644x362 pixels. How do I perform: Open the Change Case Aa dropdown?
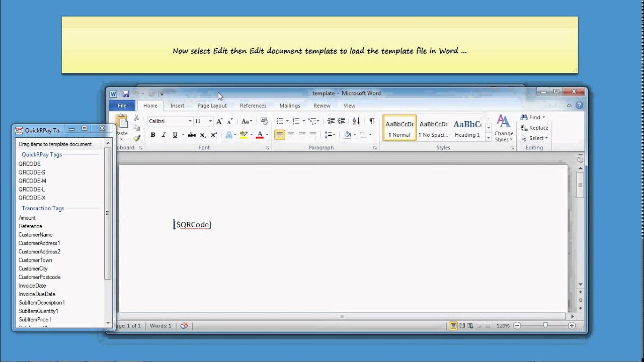pos(246,121)
